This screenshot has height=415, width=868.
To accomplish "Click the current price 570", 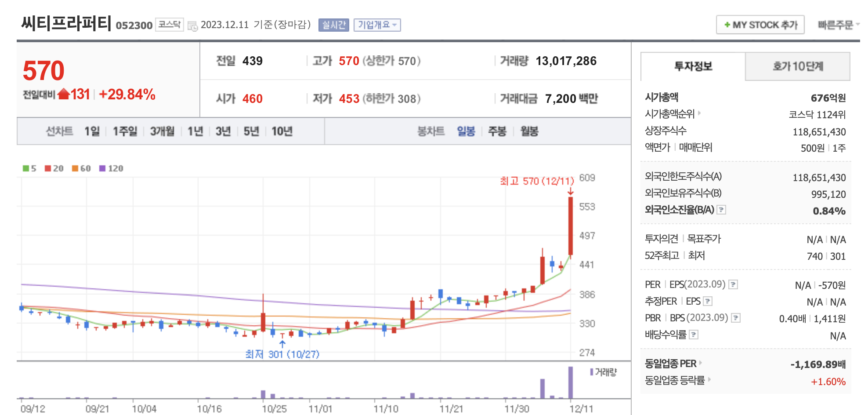I will pyautogui.click(x=43, y=70).
